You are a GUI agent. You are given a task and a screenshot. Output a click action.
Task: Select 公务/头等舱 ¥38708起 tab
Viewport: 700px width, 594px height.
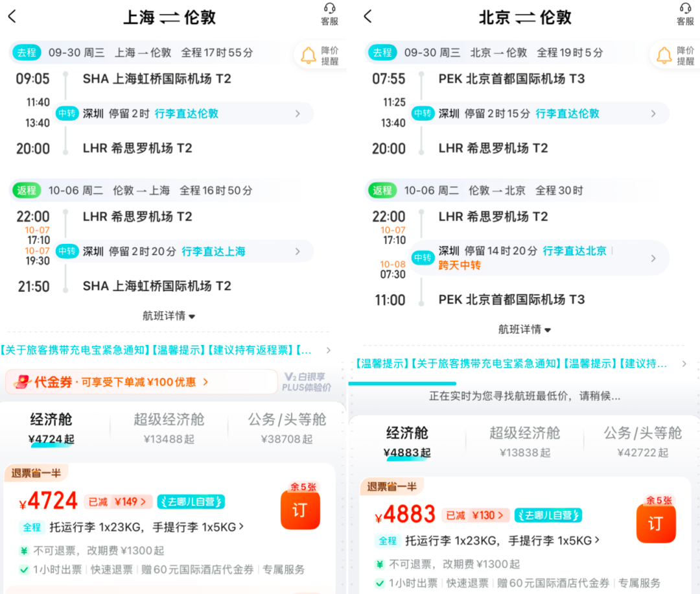click(x=286, y=428)
